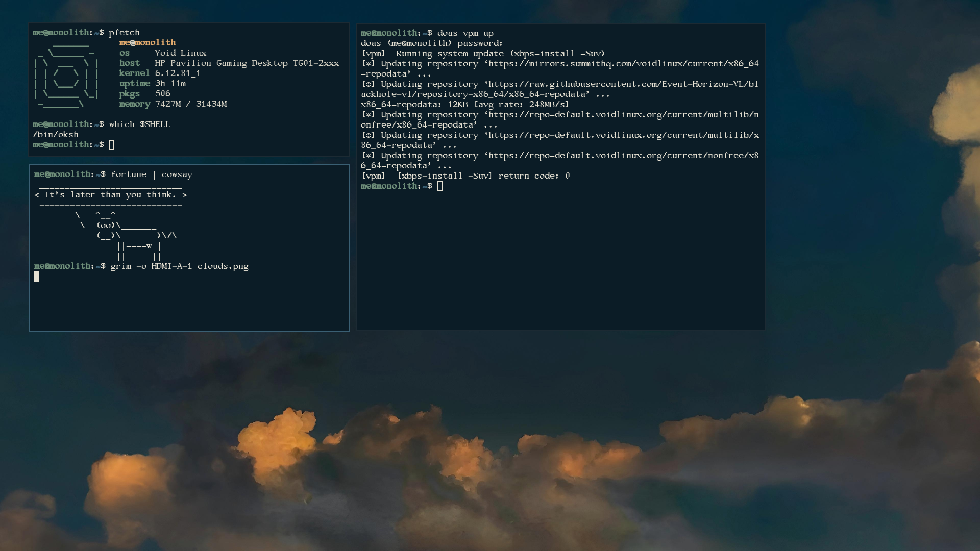Screen dimensions: 980x551
Task: Focus the prompt cursor in the vpm terminal
Action: 440,186
